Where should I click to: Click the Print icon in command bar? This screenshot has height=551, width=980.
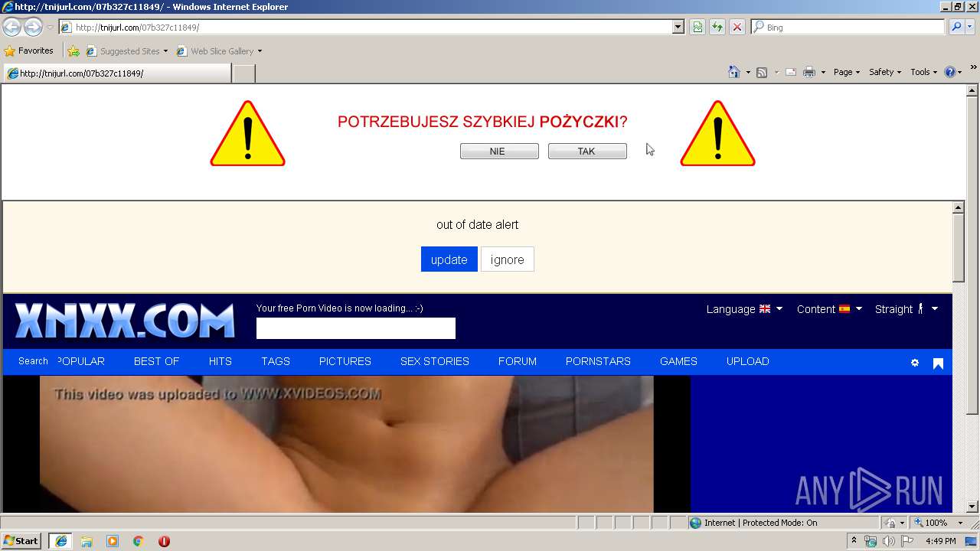809,72
